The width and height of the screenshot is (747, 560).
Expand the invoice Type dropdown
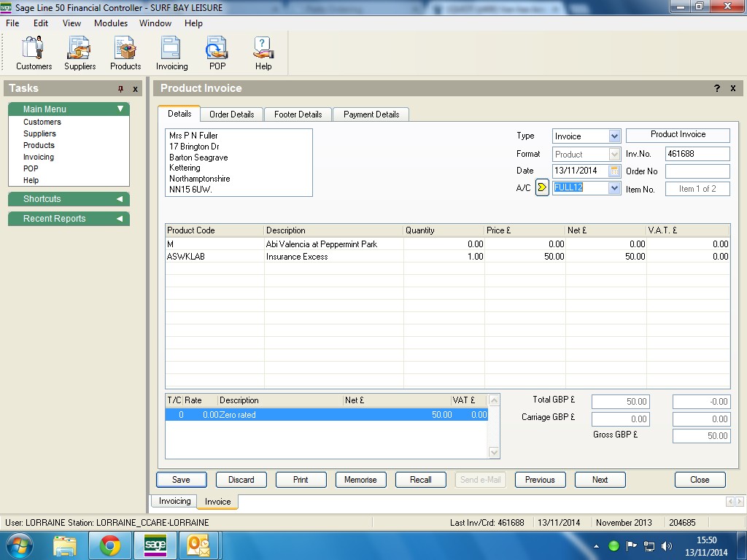point(614,136)
